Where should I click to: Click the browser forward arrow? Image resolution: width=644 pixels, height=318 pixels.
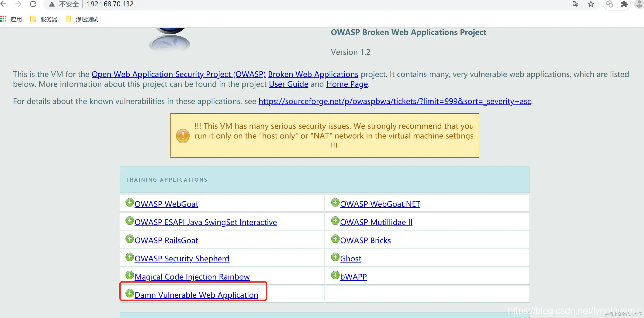tap(18, 4)
